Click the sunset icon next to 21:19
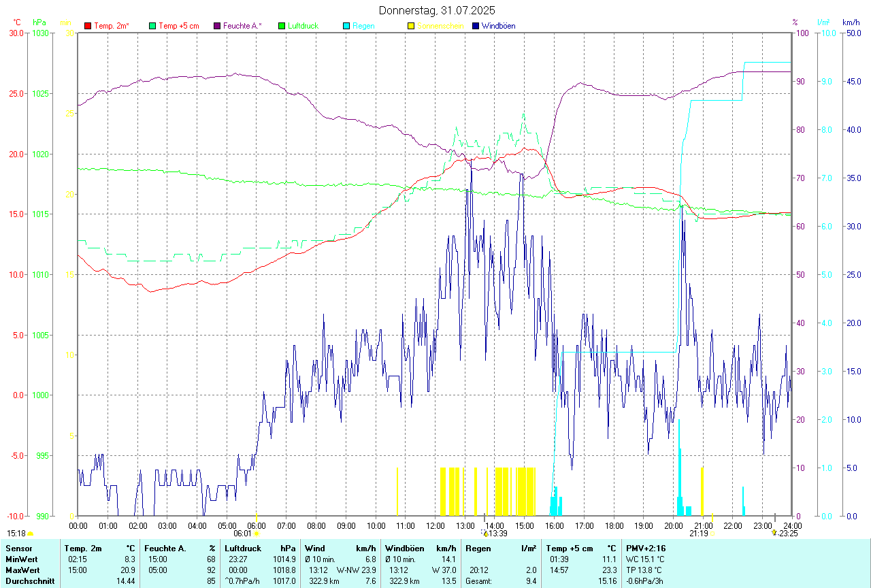This screenshot has height=588, width=871. pos(712,534)
